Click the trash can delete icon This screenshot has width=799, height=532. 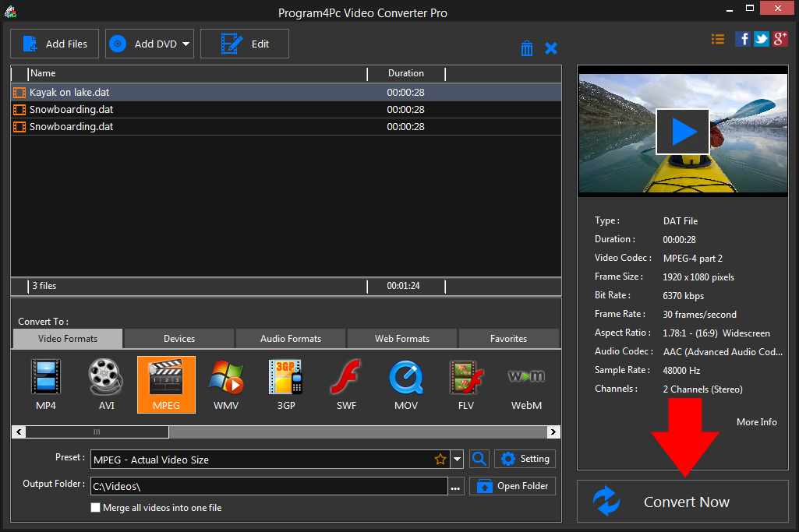(x=527, y=48)
